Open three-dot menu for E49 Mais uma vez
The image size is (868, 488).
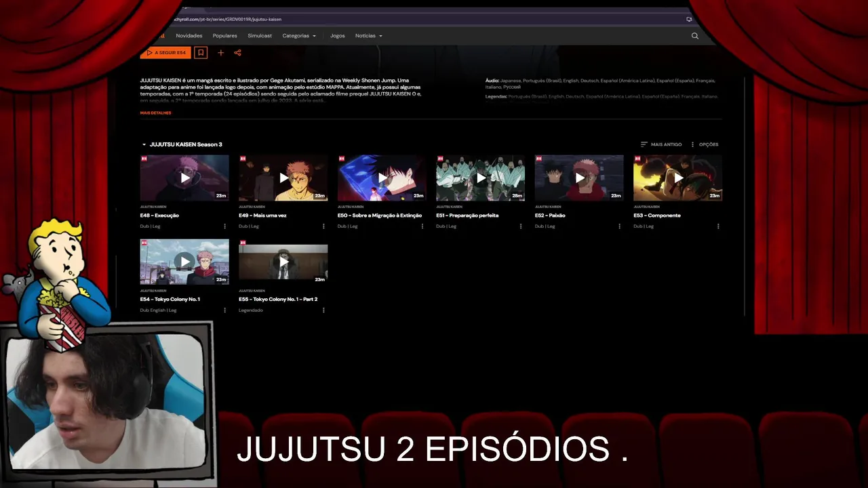(323, 226)
